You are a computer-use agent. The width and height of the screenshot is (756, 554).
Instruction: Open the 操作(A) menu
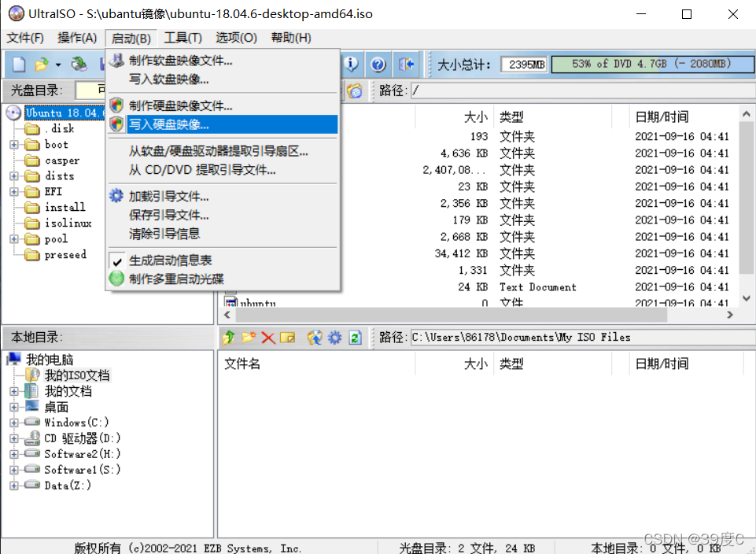pos(77,38)
